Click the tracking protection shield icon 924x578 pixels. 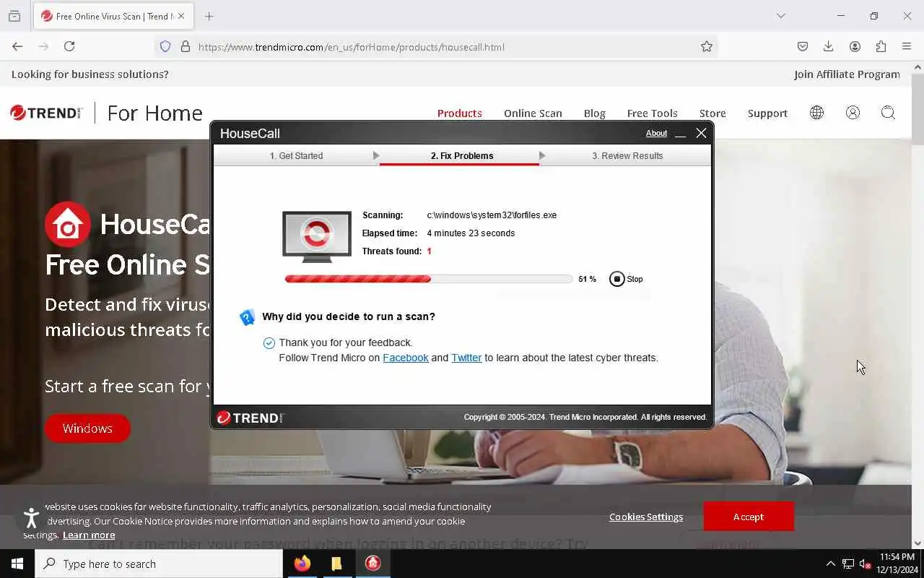pos(165,46)
